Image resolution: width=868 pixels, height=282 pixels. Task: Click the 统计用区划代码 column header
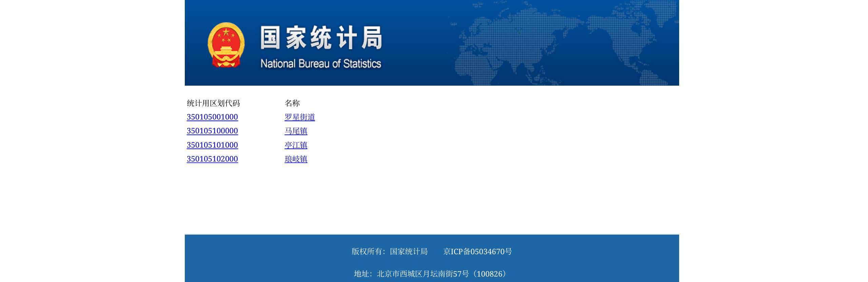click(213, 103)
